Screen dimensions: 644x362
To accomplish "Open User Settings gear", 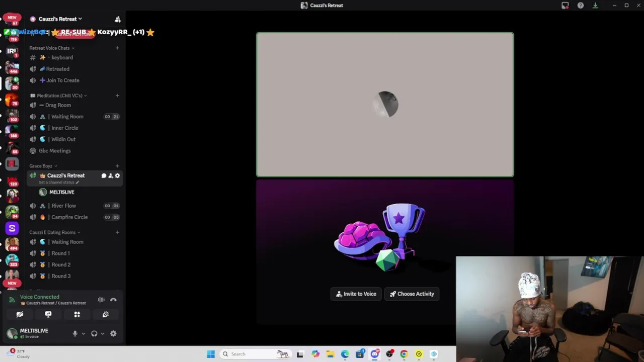I will (113, 333).
